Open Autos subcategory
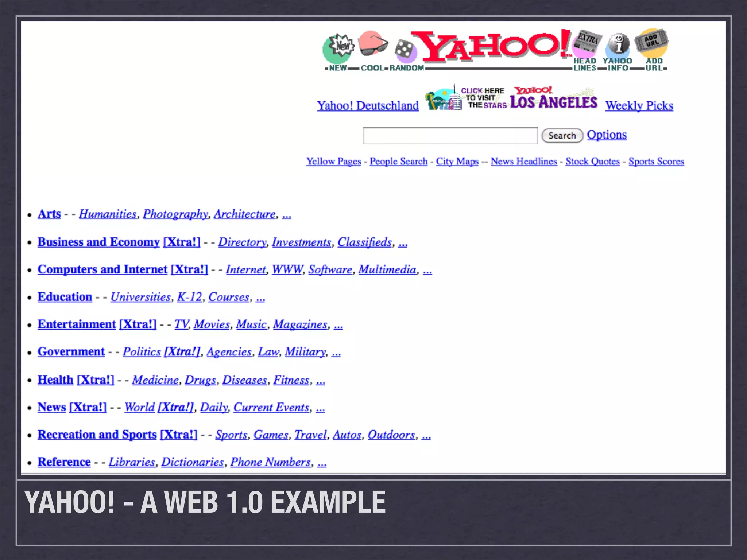The height and width of the screenshot is (560, 747). click(x=347, y=435)
